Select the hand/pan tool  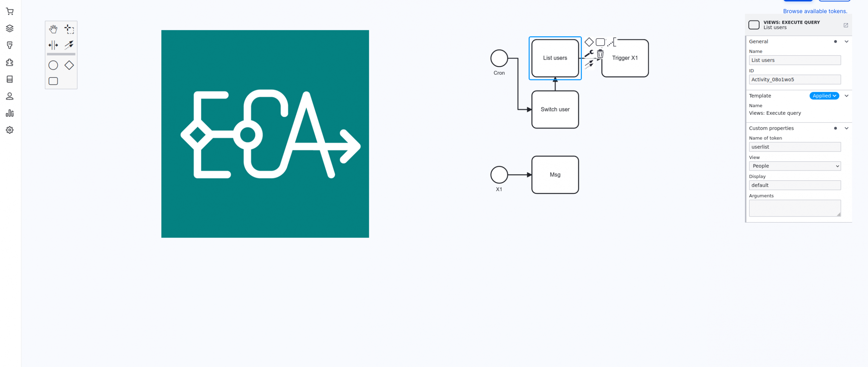coord(53,28)
